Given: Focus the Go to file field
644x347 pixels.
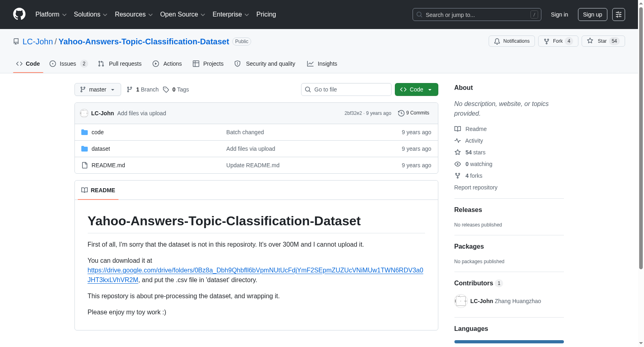Looking at the screenshot, I should point(346,89).
